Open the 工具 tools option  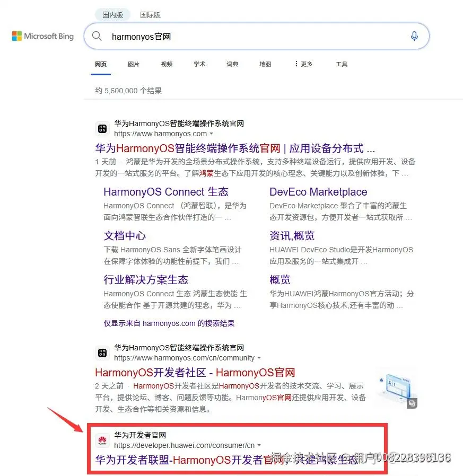pyautogui.click(x=342, y=64)
